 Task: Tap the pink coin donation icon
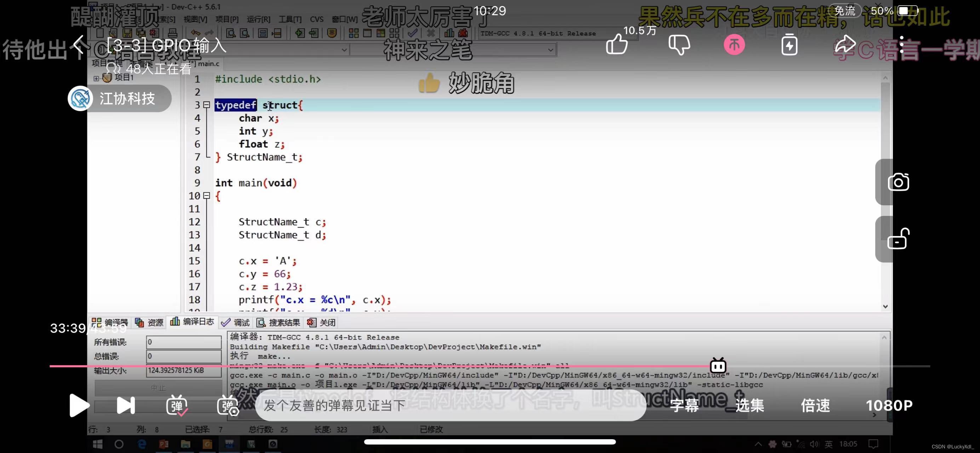click(x=734, y=45)
